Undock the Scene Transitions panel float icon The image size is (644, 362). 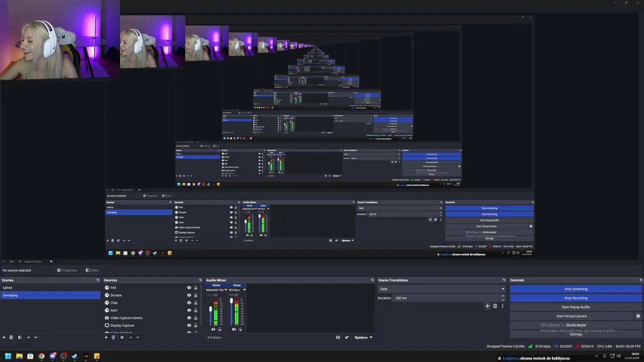tap(504, 280)
